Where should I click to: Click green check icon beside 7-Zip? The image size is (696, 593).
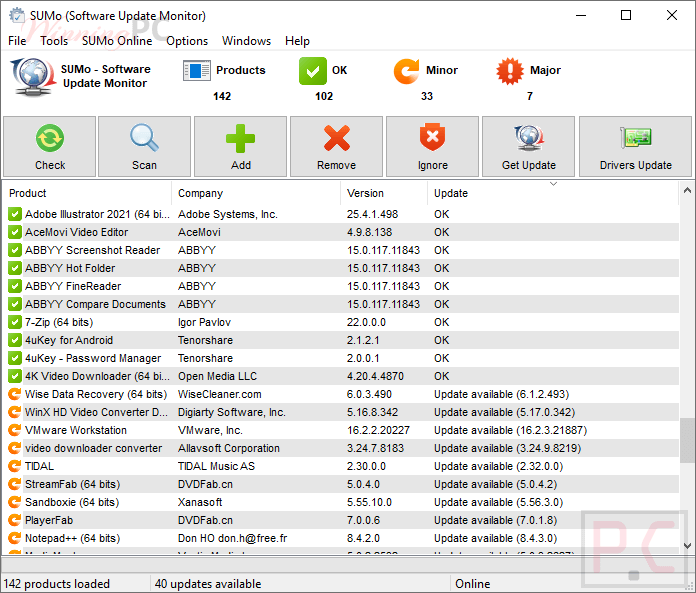coord(15,322)
